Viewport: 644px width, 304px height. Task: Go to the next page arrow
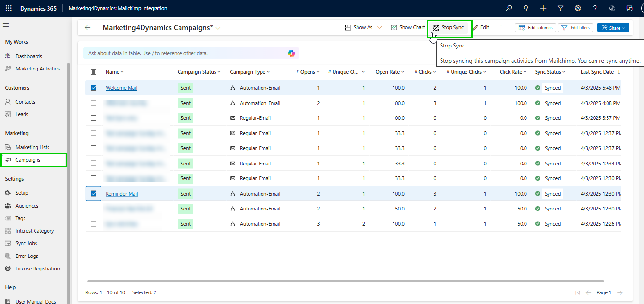[x=620, y=292]
